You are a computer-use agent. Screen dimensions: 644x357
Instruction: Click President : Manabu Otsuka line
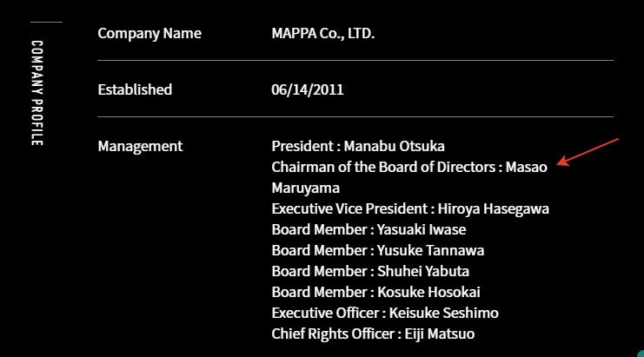[358, 146]
